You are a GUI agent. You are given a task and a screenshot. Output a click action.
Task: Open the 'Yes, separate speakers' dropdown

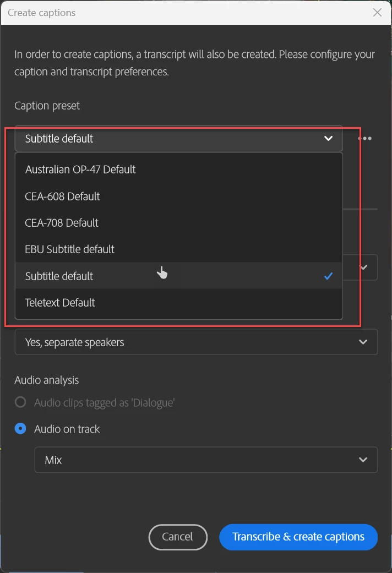[x=195, y=342]
